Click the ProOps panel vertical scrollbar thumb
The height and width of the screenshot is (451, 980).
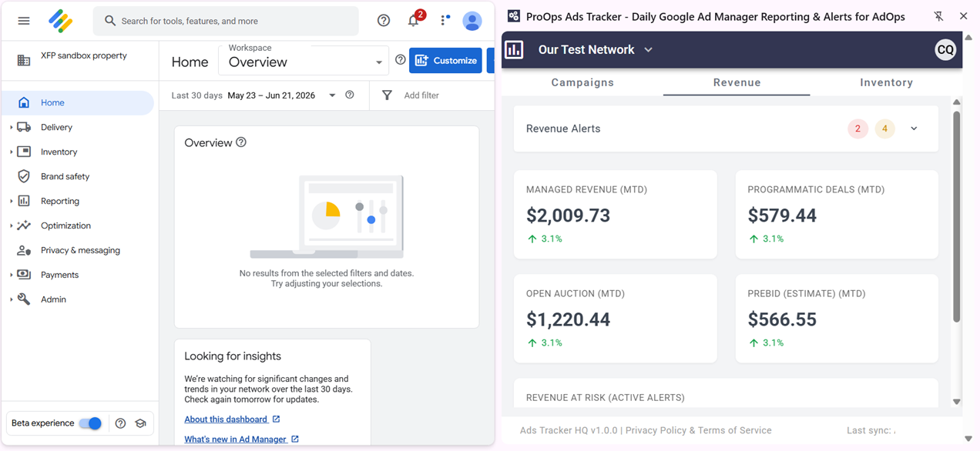point(957,217)
